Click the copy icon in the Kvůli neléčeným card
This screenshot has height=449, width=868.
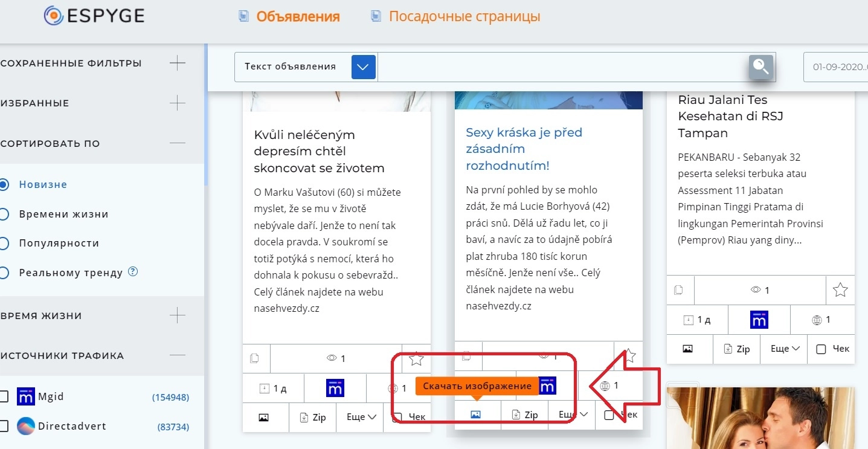[255, 358]
